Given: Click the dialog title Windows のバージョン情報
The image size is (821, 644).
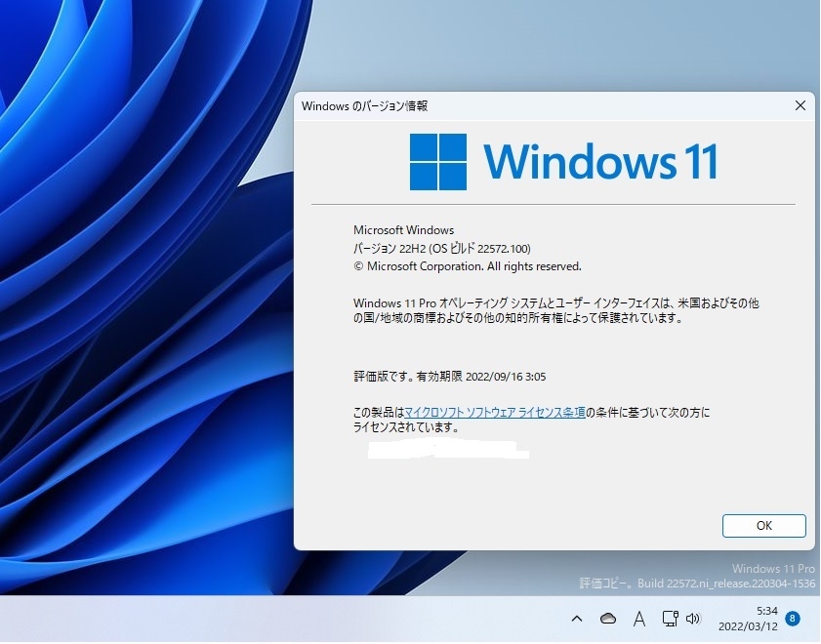Looking at the screenshot, I should coord(364,106).
